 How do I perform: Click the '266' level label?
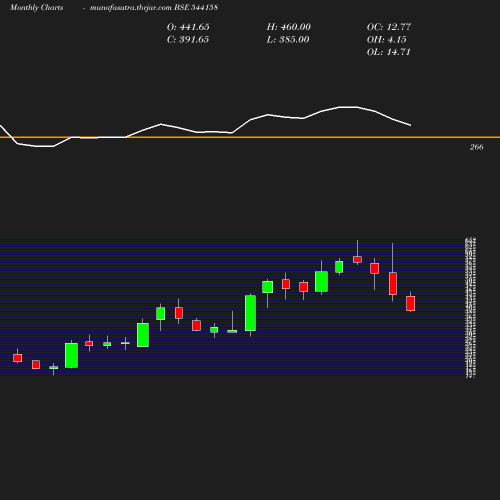476,147
